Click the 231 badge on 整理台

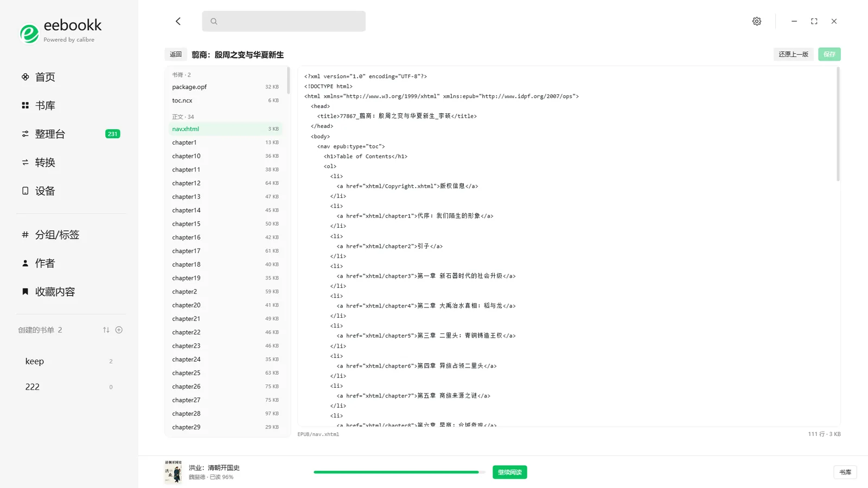(x=112, y=134)
